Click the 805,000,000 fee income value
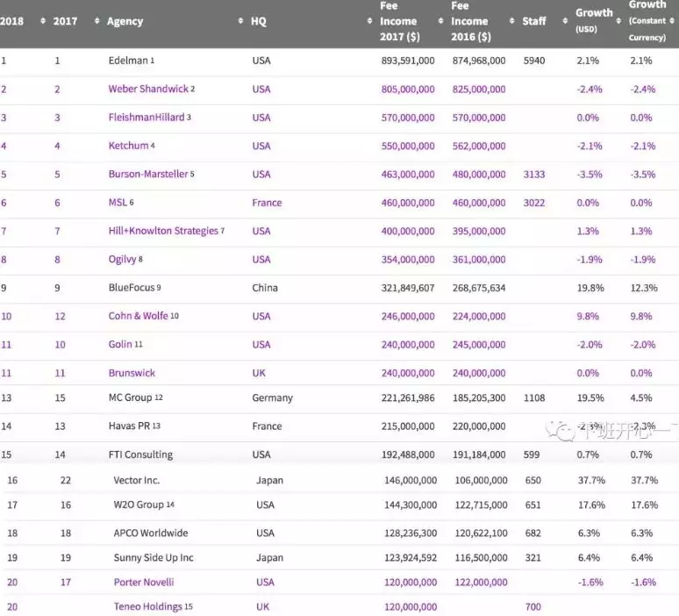This screenshot has height=616, width=679. (407, 89)
